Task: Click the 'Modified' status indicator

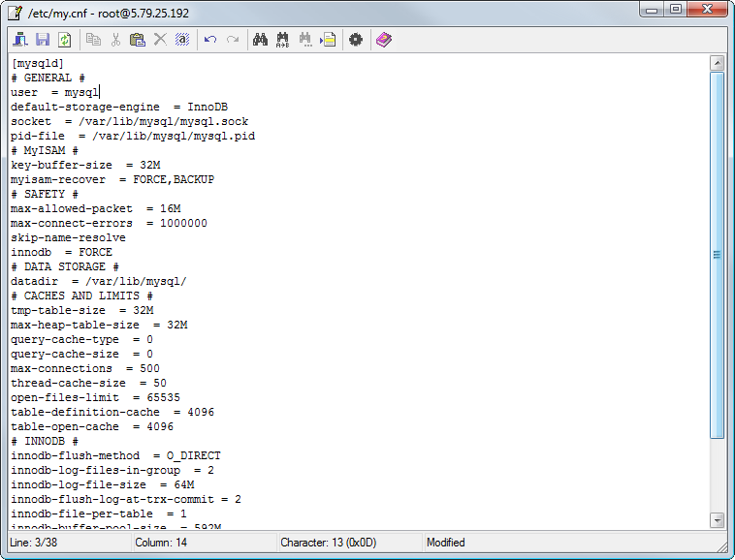Action: (x=445, y=543)
